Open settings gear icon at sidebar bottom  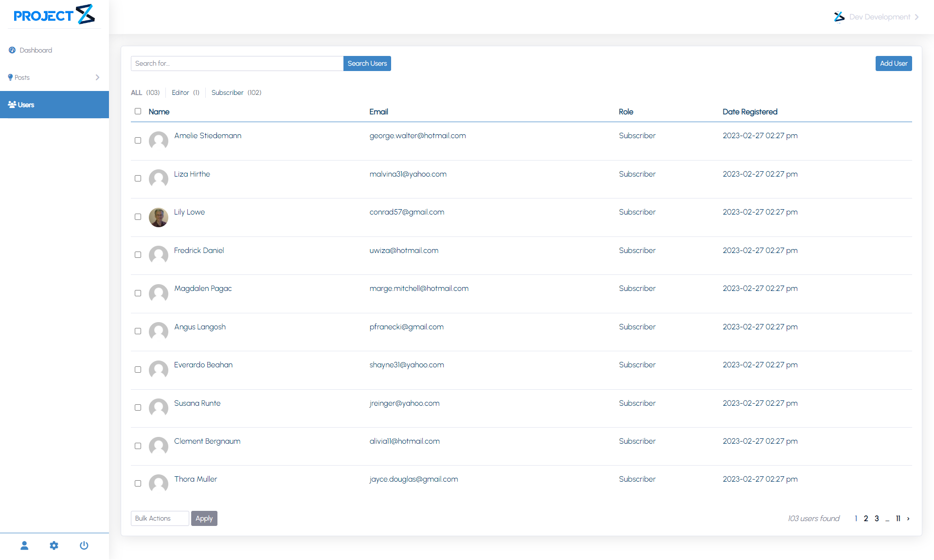click(54, 545)
